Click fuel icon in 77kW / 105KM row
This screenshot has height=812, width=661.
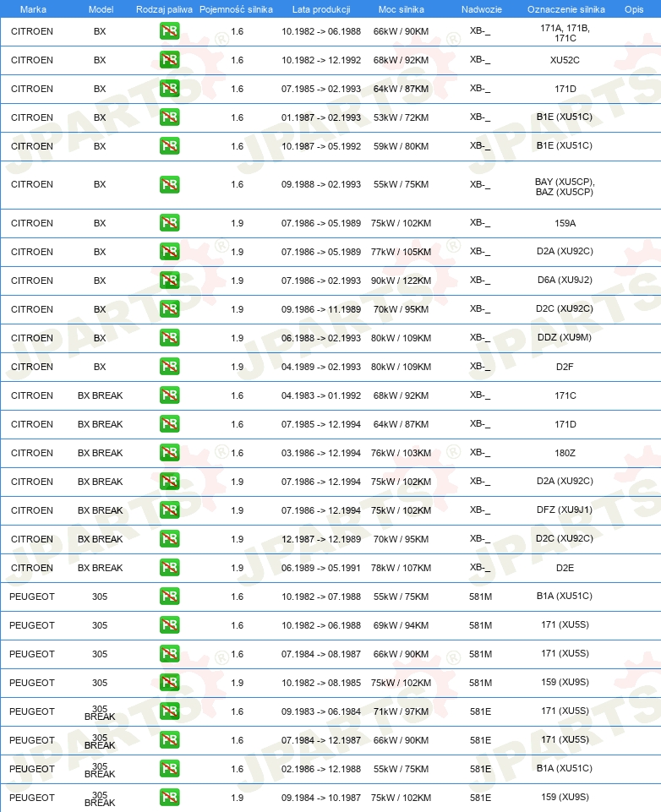click(x=169, y=252)
